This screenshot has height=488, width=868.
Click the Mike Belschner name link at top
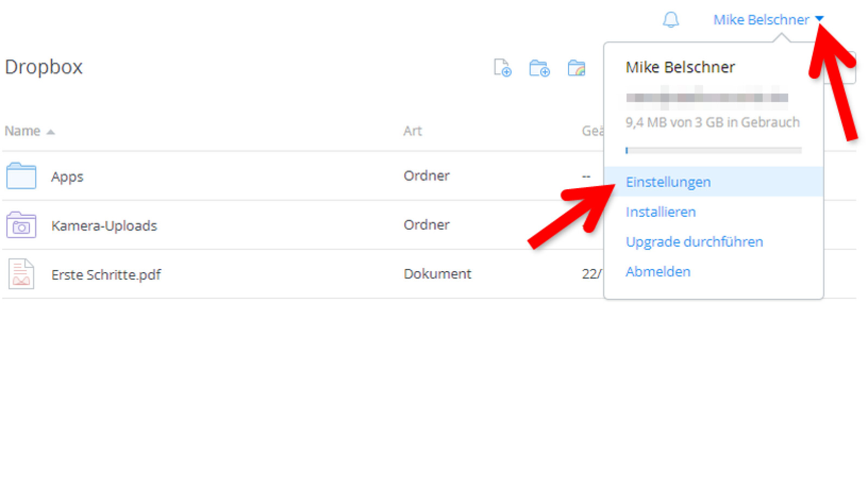pyautogui.click(x=761, y=20)
